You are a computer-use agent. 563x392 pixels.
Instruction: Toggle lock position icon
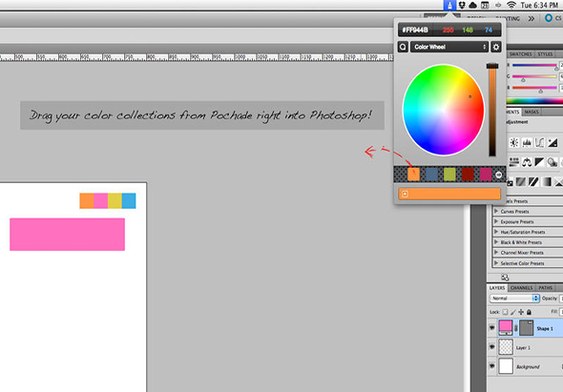[x=521, y=312]
